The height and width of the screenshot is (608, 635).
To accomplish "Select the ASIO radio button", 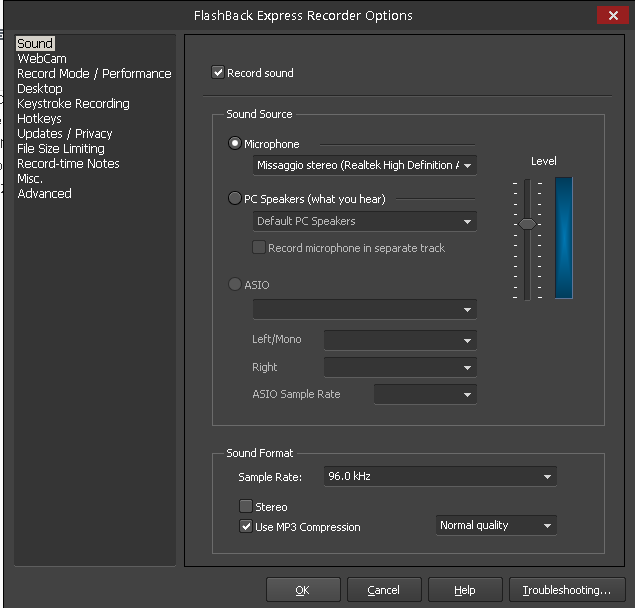I will coord(234,284).
